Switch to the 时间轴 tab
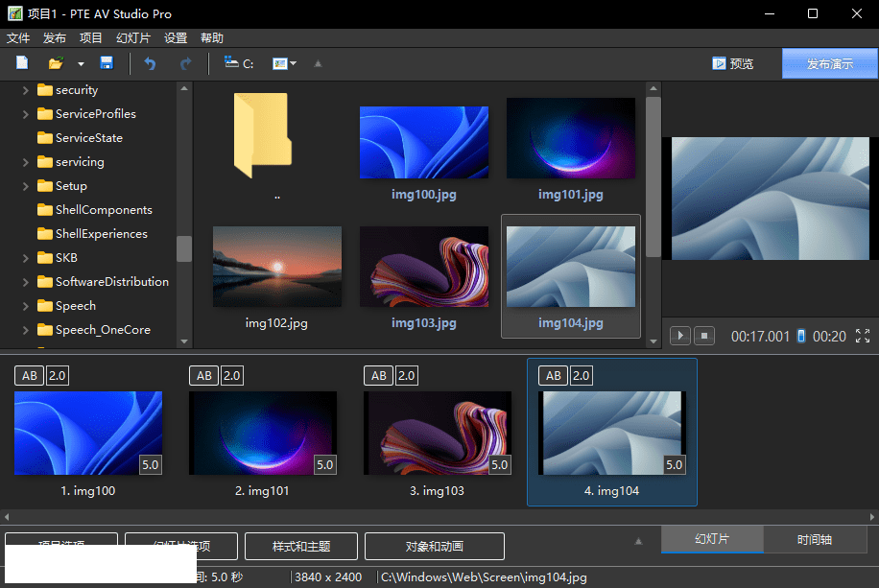 tap(815, 539)
